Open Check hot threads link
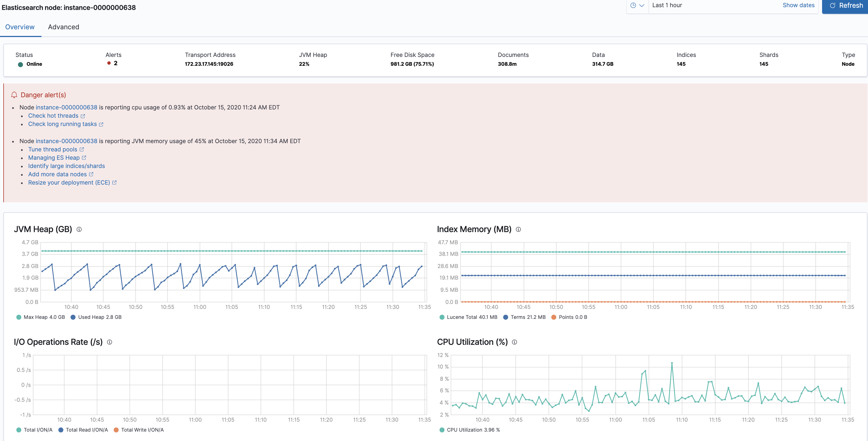The height and width of the screenshot is (441, 868). [53, 116]
